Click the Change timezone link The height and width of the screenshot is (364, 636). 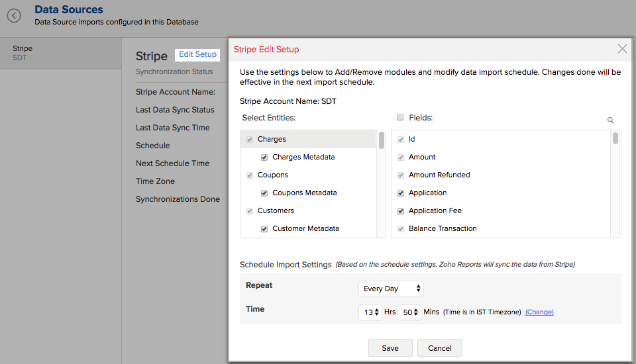coord(539,312)
